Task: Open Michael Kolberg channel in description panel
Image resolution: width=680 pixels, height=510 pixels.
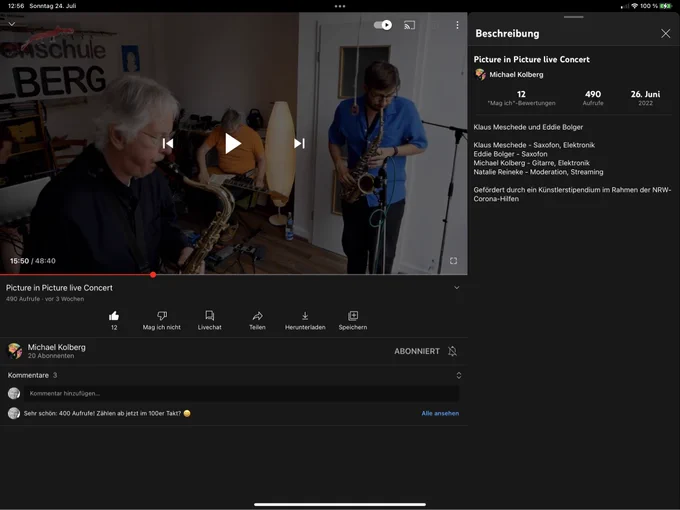Action: click(509, 75)
